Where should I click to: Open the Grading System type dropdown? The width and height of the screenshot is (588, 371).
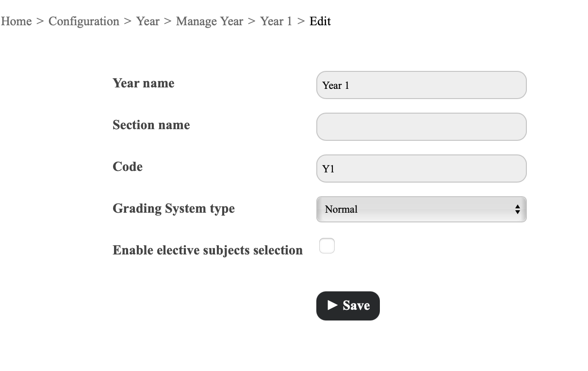tap(422, 209)
